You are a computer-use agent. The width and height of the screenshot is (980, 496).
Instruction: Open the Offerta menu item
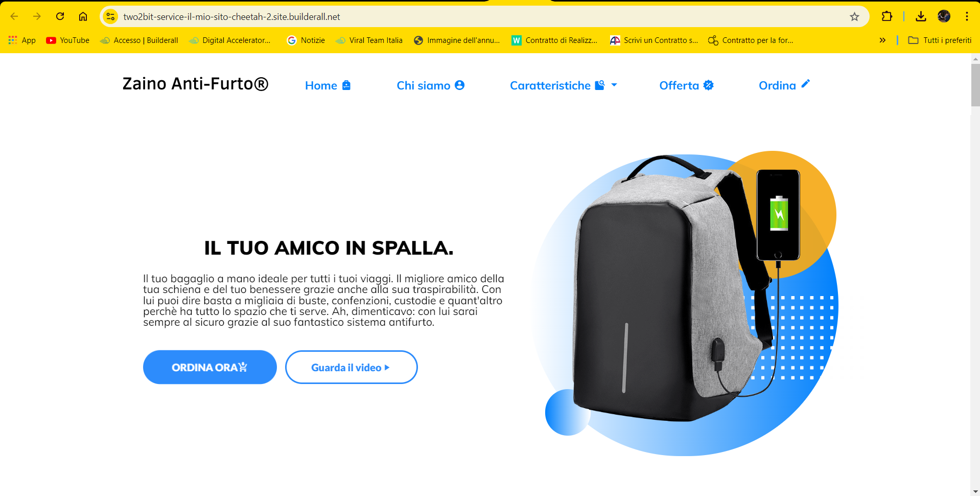click(686, 85)
